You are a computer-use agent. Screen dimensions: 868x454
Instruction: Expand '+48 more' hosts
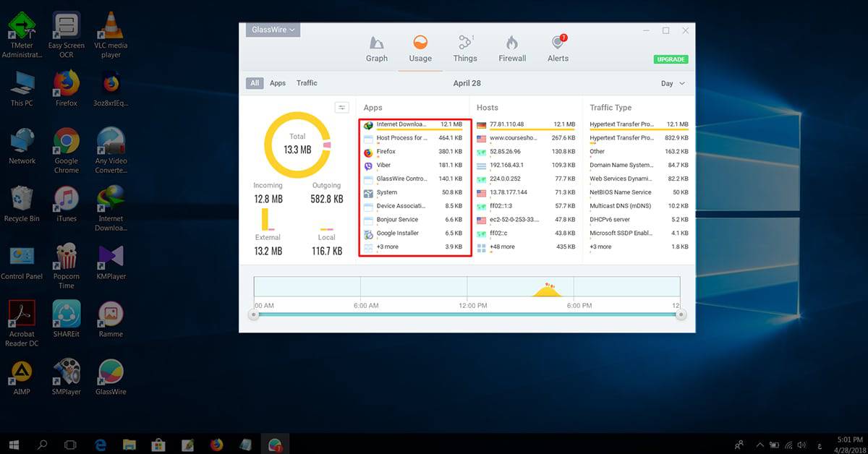[x=526, y=247]
